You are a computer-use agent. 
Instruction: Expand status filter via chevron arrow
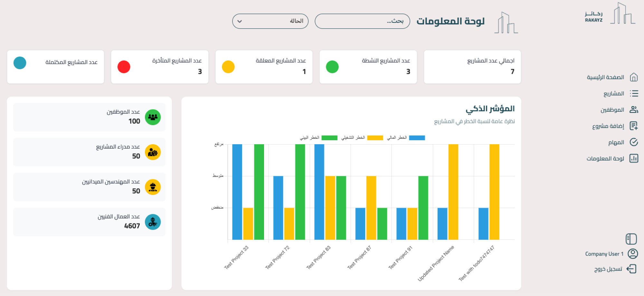click(x=240, y=22)
